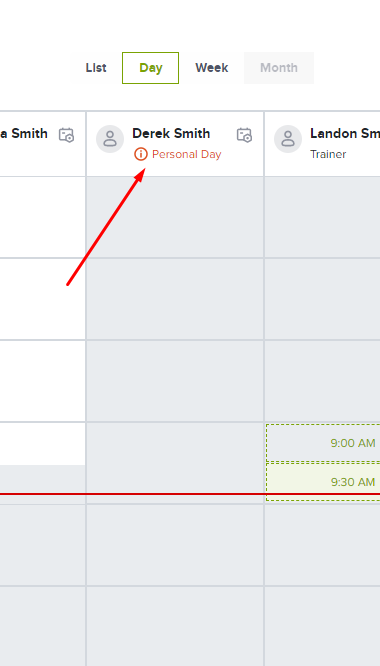
Task: Click the Personal Day label
Action: pyautogui.click(x=186, y=154)
